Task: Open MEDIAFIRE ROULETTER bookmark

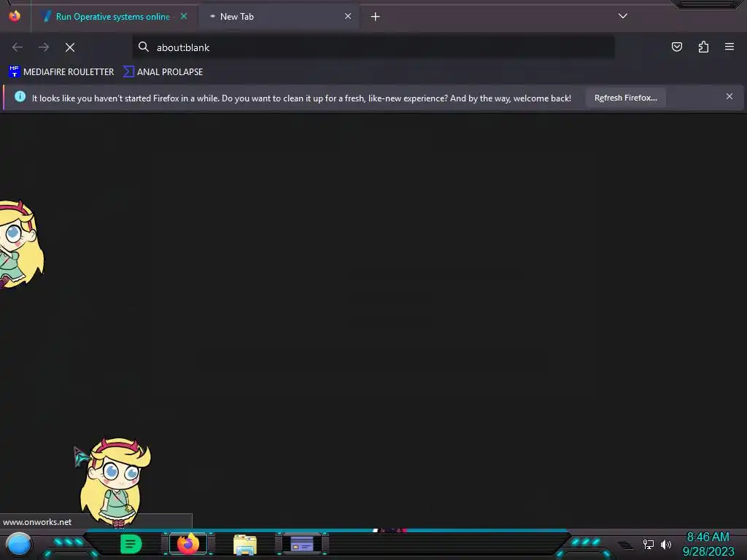Action: [x=61, y=72]
